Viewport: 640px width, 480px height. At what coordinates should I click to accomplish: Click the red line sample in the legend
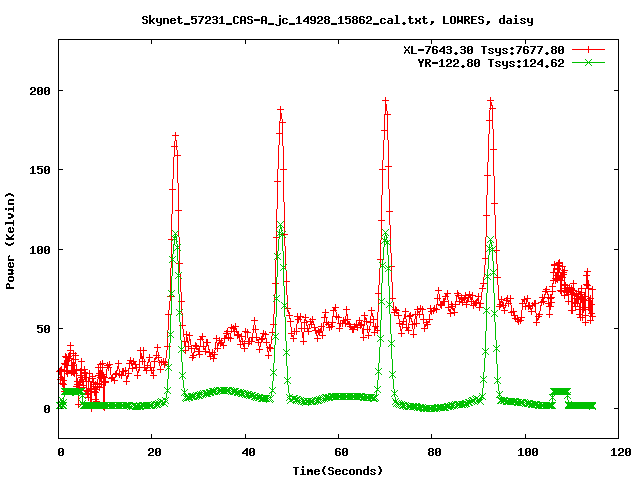click(x=588, y=50)
